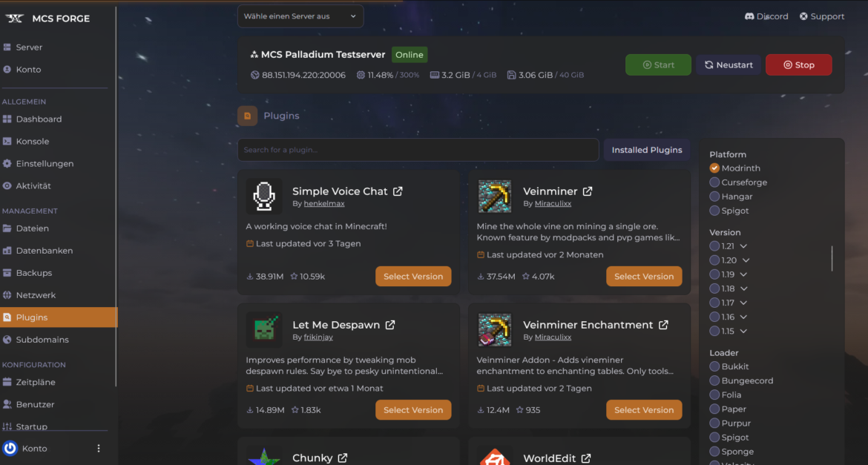Expand the 1.21 version sub-list chevron
The height and width of the screenshot is (465, 868).
click(743, 245)
